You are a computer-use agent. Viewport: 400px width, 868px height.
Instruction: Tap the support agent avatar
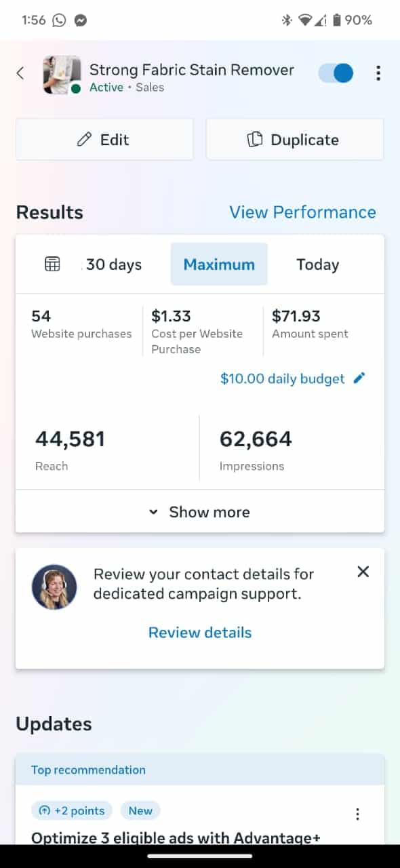coord(54,587)
